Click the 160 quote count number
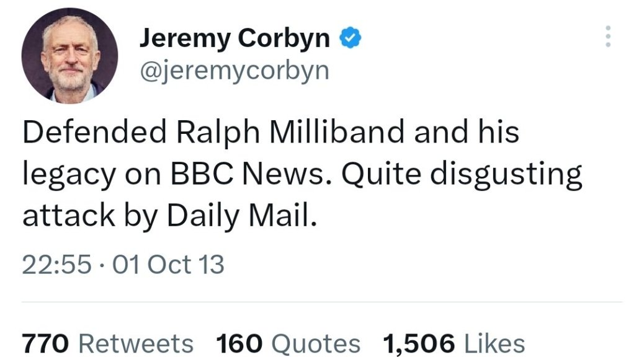Viewport: 644px width, 357px height. [240, 343]
